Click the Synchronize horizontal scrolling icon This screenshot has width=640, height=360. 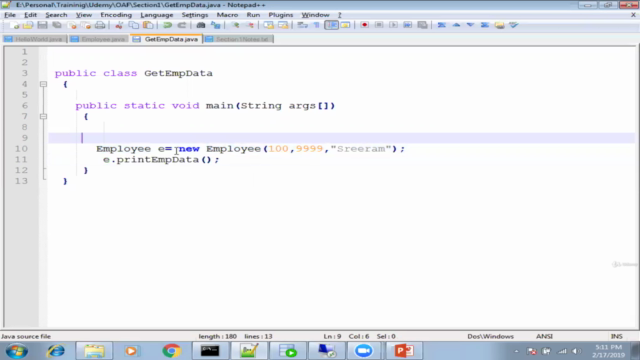[x=283, y=25]
